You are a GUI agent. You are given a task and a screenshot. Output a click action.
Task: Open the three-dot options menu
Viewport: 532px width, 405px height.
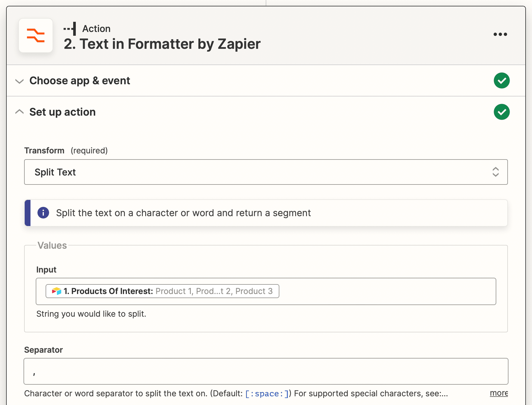pos(500,34)
